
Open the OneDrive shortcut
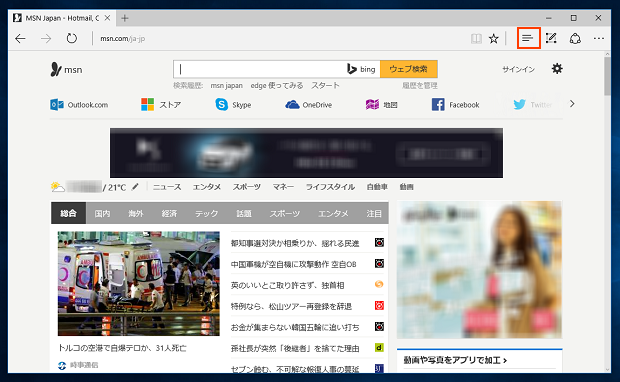pos(308,105)
